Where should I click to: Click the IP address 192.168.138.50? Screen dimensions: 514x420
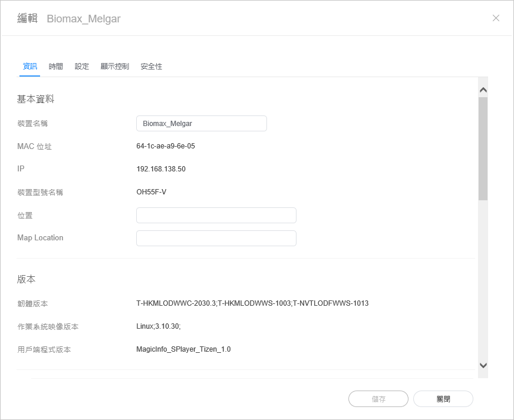click(x=161, y=169)
